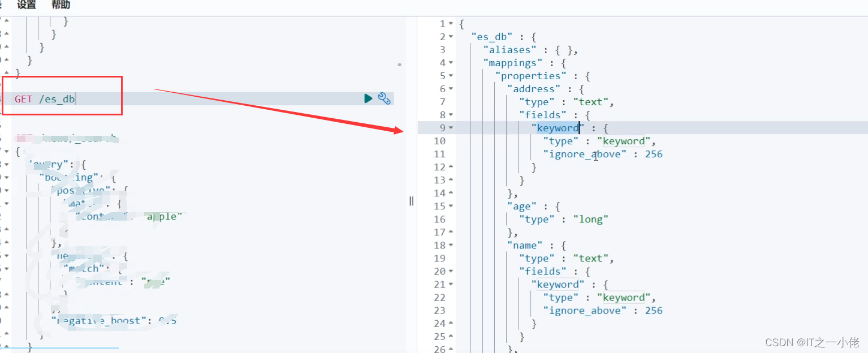Open the wrench options icon beside GET /es_db
The height and width of the screenshot is (353, 868).
(x=385, y=99)
